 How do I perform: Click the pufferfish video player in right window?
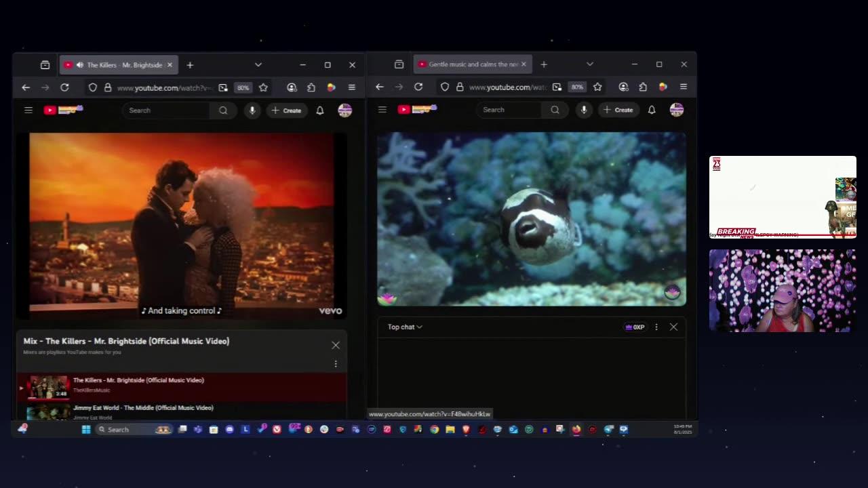pos(532,219)
